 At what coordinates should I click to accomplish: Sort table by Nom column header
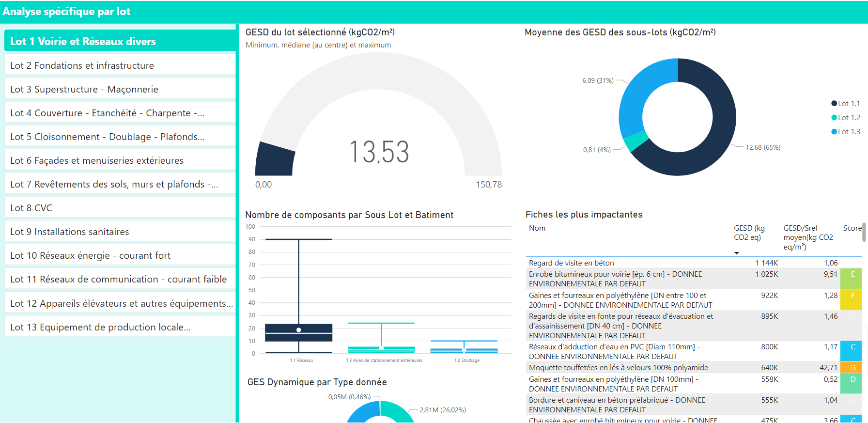(x=537, y=228)
